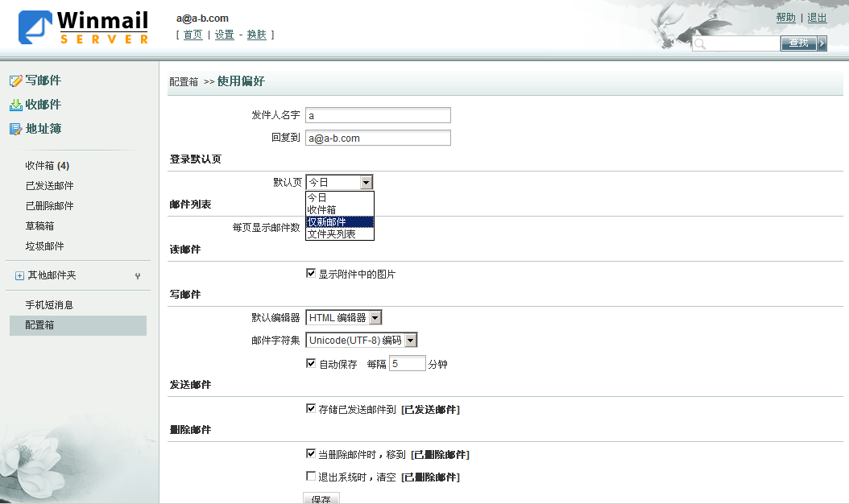Open 手机短消息 in sidebar
Screen dimensions: 849x504
pos(49,305)
